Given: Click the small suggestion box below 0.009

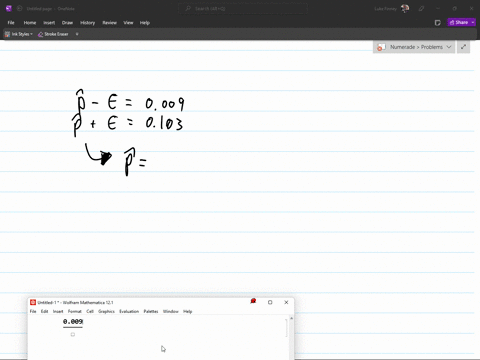Looking at the screenshot, I should tap(73, 334).
